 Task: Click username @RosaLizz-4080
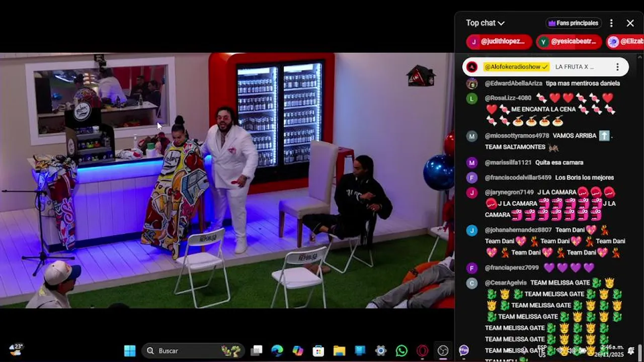tap(508, 98)
